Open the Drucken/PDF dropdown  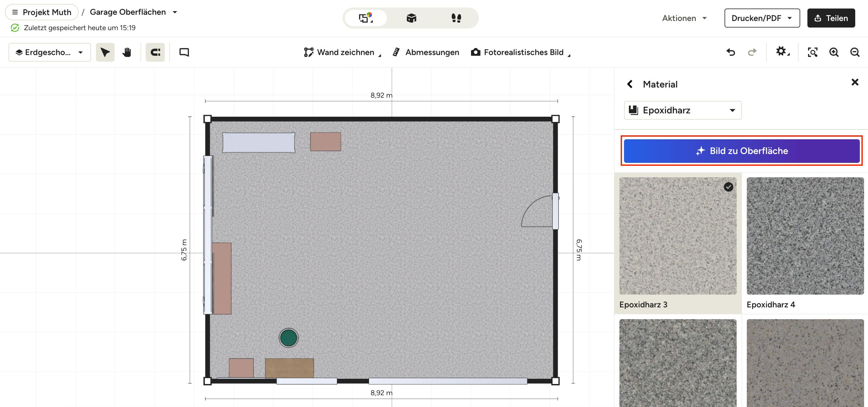pos(762,18)
